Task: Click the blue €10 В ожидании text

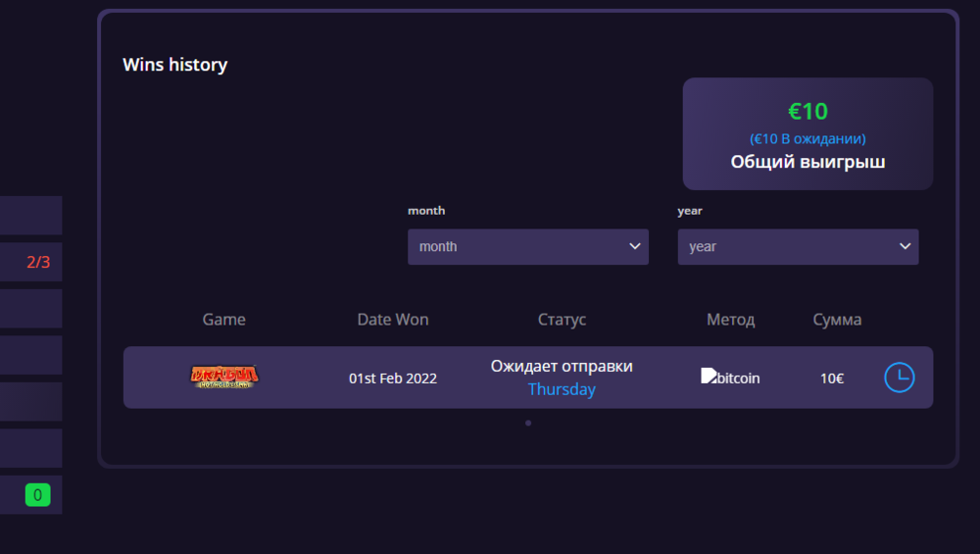Action: click(x=808, y=139)
